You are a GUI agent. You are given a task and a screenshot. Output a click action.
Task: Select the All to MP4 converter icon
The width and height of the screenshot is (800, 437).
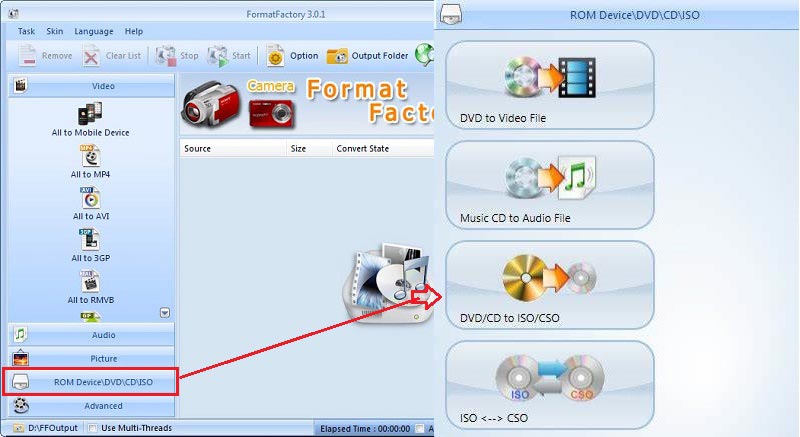point(91,156)
